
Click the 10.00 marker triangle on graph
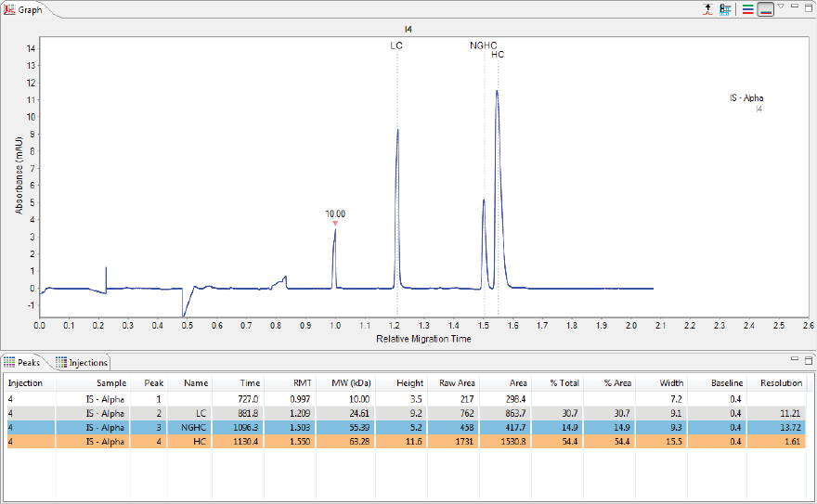(335, 224)
